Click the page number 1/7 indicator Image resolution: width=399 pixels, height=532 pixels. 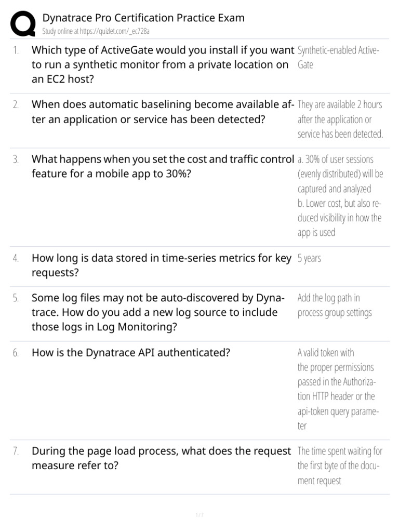(x=199, y=515)
